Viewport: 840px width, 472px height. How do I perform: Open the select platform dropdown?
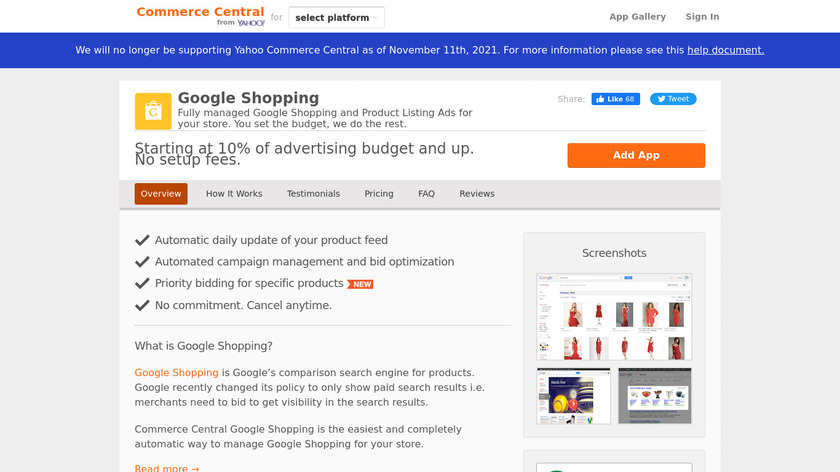tap(336, 17)
